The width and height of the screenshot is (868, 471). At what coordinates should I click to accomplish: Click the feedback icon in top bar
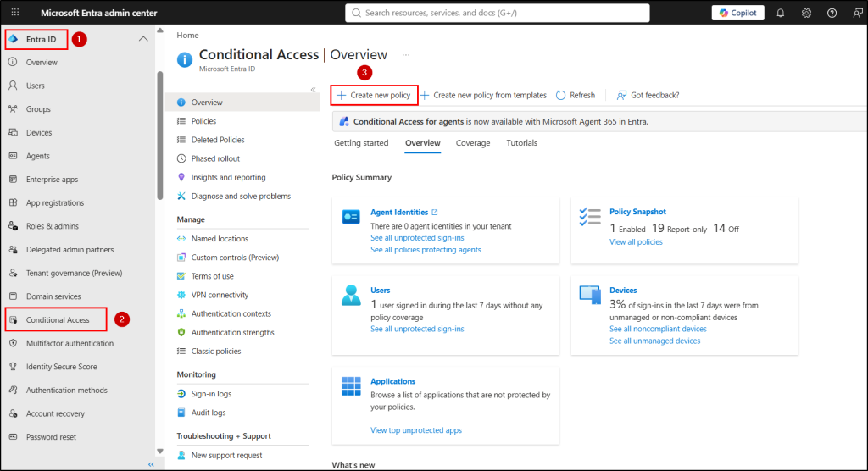click(x=858, y=13)
